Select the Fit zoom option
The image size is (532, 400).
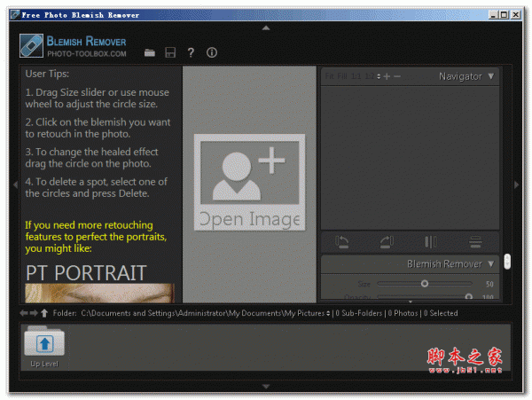329,76
